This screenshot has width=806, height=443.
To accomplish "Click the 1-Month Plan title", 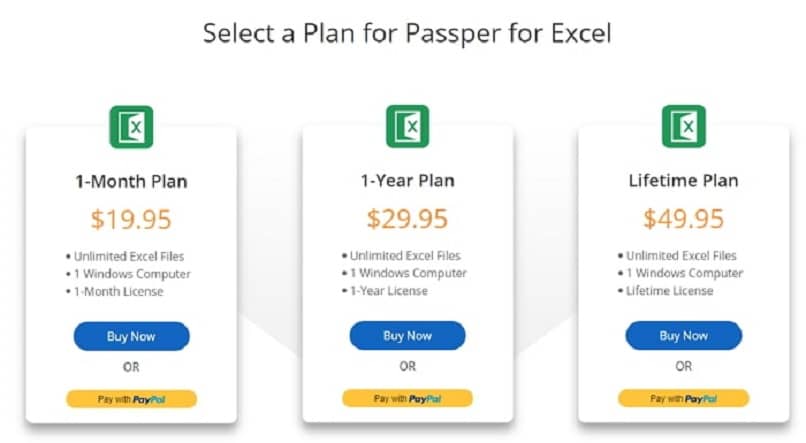I will [131, 182].
